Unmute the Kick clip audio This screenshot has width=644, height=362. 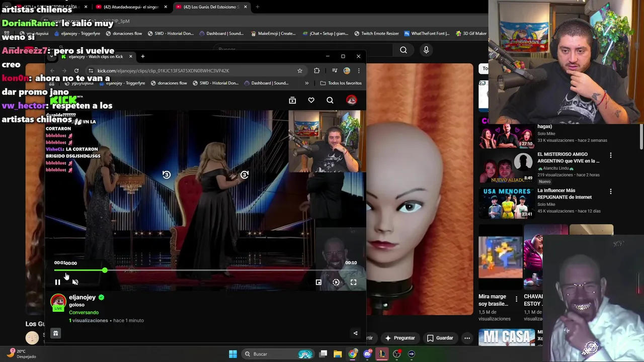pos(75,283)
